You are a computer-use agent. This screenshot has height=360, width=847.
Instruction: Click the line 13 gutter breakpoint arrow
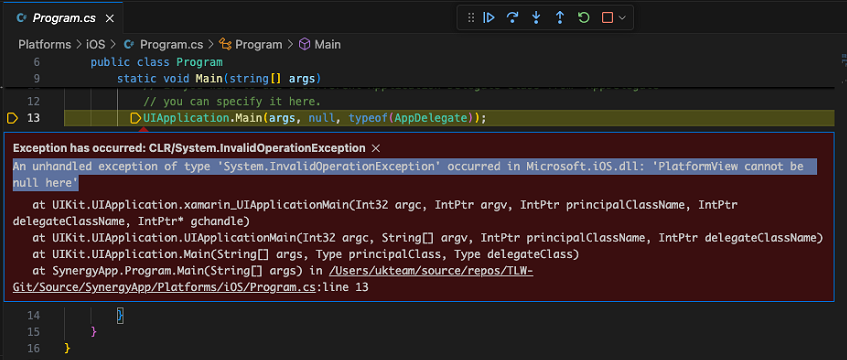(12, 118)
